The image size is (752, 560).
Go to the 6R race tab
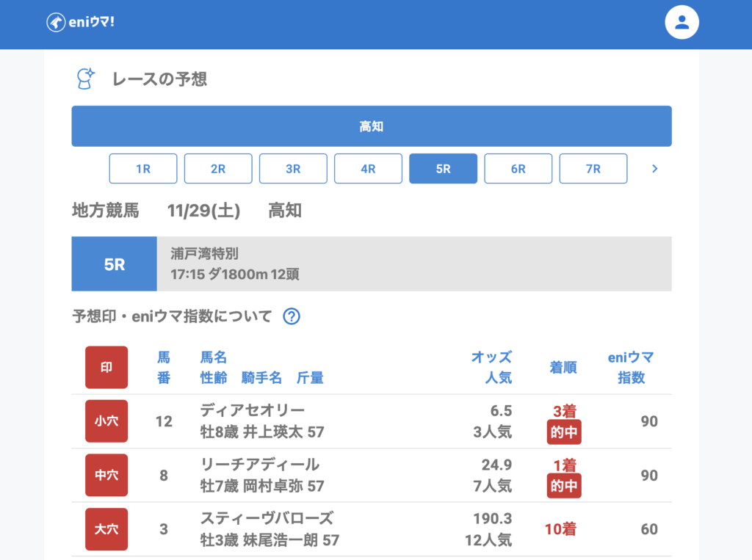518,169
